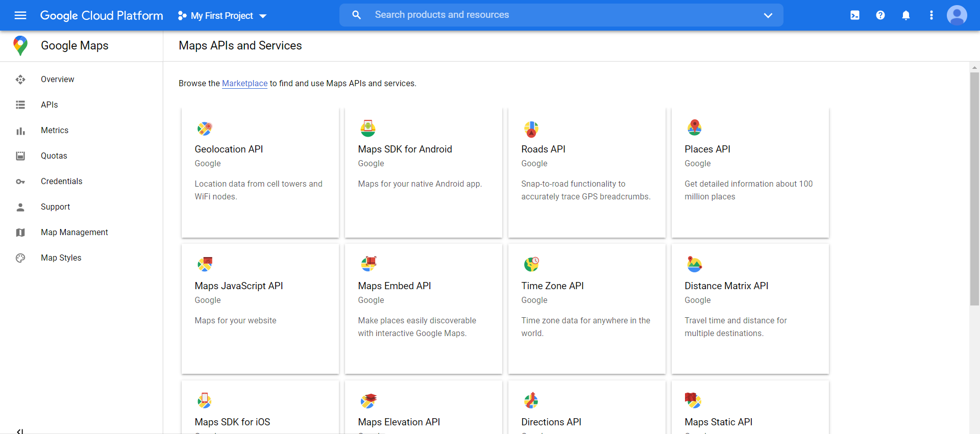Screen dimensions: 980x434
Task: Click the Map Management map icon
Action: pos(20,233)
